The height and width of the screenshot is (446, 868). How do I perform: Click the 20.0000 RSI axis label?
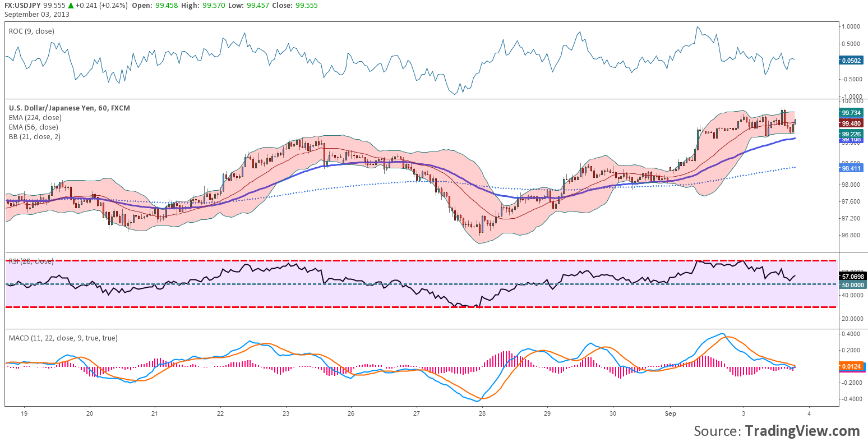(852, 319)
